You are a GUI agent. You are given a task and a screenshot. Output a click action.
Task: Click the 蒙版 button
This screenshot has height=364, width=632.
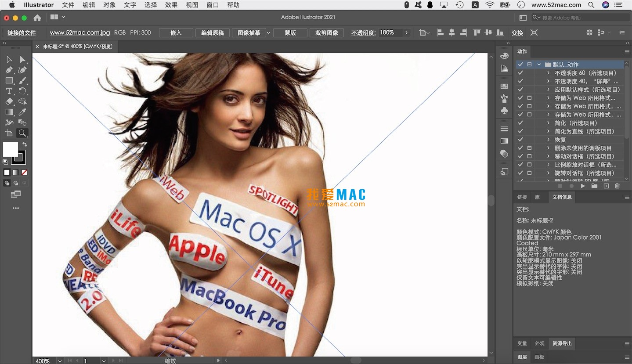coord(290,33)
